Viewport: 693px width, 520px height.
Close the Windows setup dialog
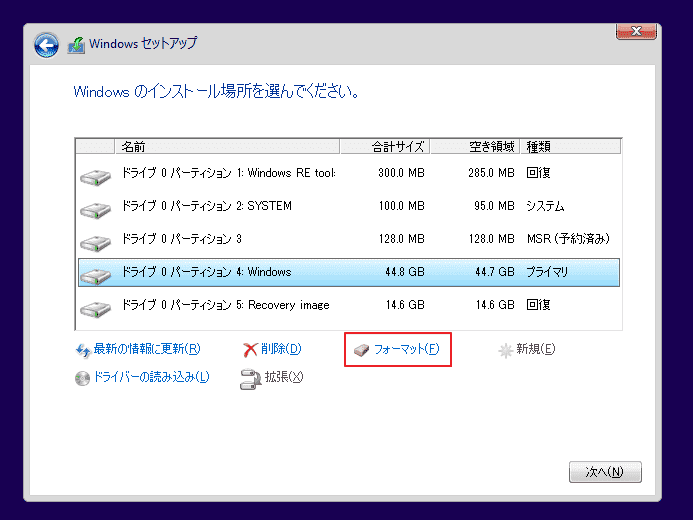(636, 31)
